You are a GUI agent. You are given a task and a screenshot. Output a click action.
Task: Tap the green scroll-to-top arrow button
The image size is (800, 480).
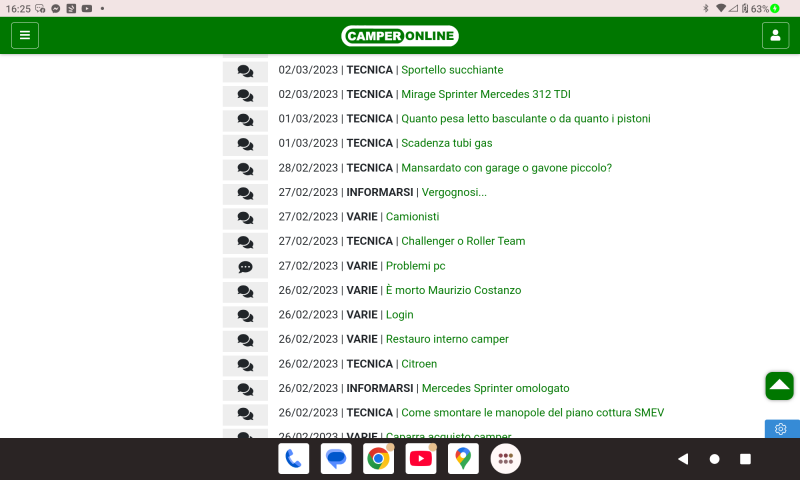[x=779, y=386]
